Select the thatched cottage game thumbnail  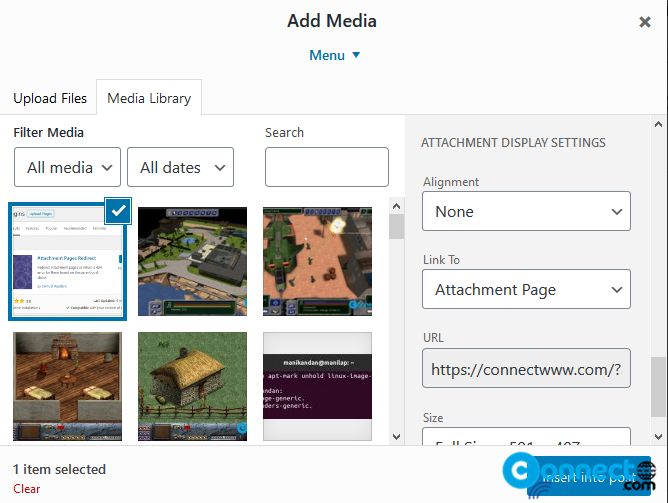click(192, 386)
